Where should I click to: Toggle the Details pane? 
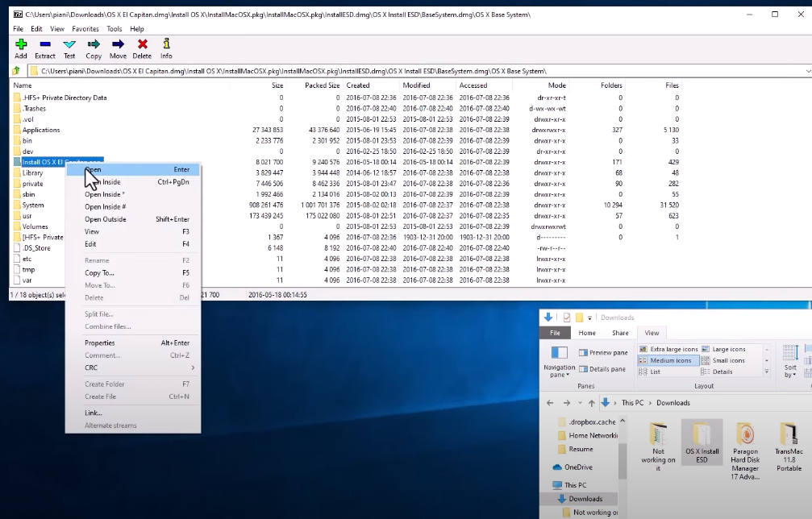[602, 369]
